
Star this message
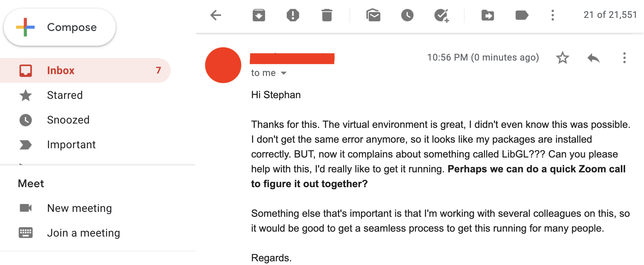[562, 58]
